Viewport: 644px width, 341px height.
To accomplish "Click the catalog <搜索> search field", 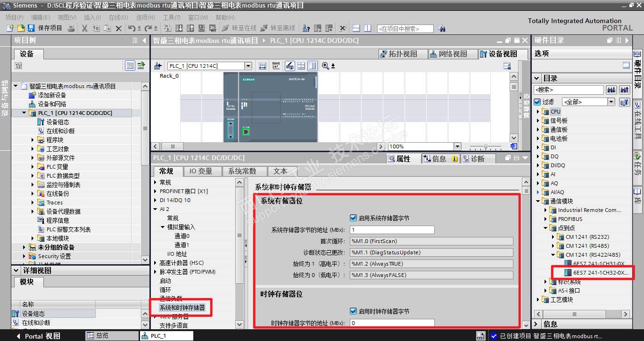I will (569, 89).
